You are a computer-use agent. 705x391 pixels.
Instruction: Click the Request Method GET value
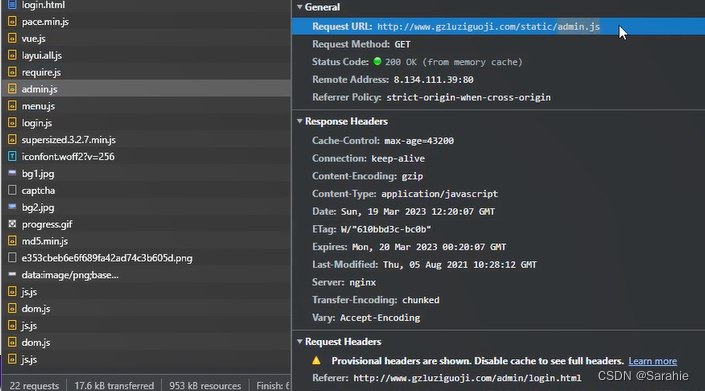coord(402,44)
